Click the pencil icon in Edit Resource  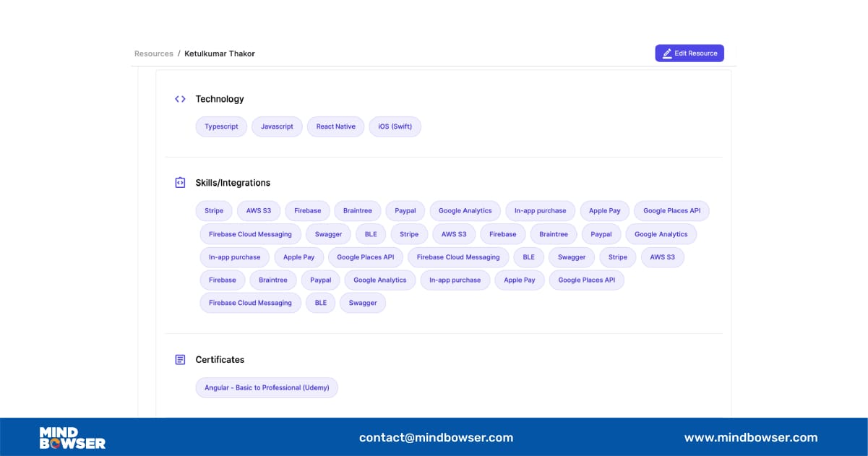pyautogui.click(x=667, y=53)
